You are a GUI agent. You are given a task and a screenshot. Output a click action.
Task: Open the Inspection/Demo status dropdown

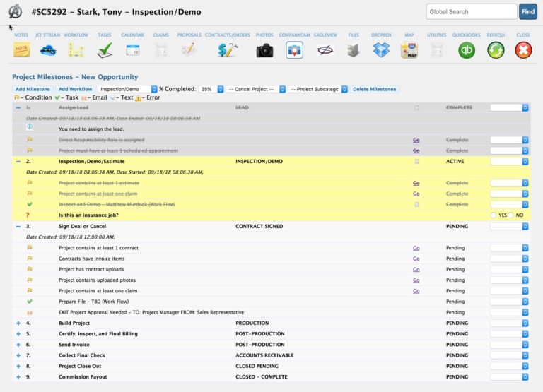tap(127, 89)
